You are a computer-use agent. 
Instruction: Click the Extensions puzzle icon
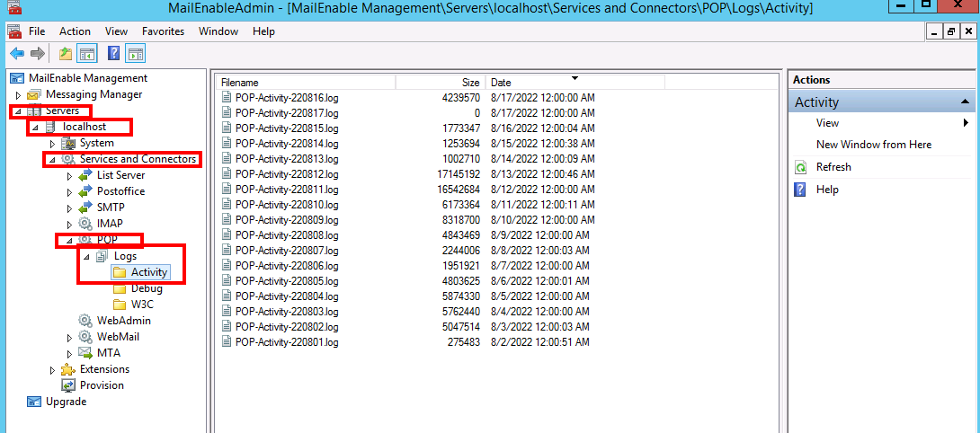point(68,369)
